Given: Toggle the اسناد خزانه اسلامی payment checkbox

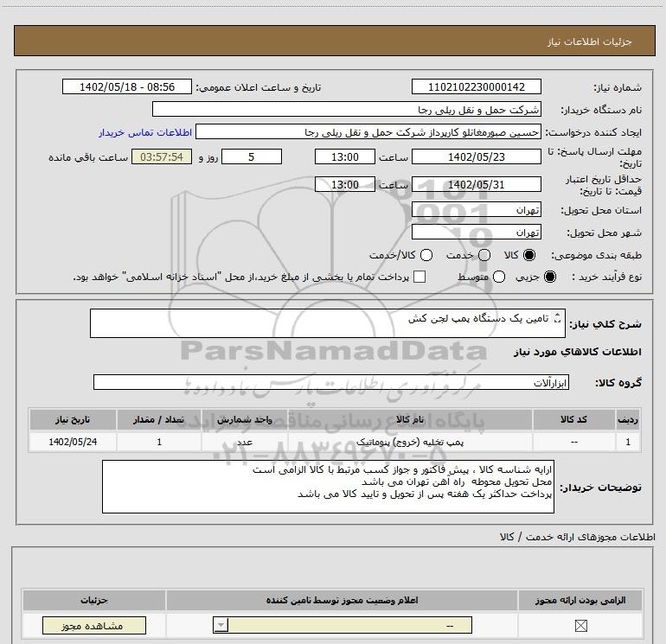Looking at the screenshot, I should coord(419,277).
